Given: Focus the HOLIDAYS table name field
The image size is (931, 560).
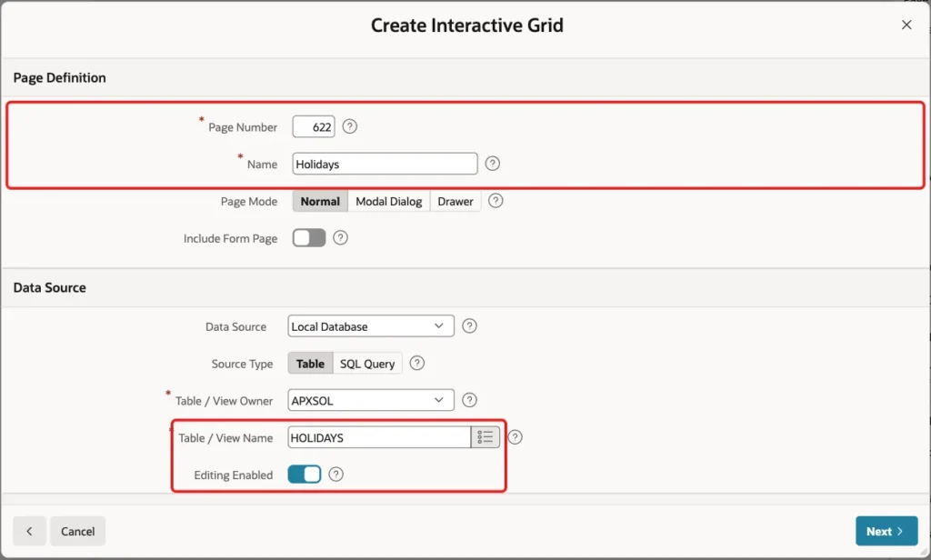Looking at the screenshot, I should click(379, 437).
